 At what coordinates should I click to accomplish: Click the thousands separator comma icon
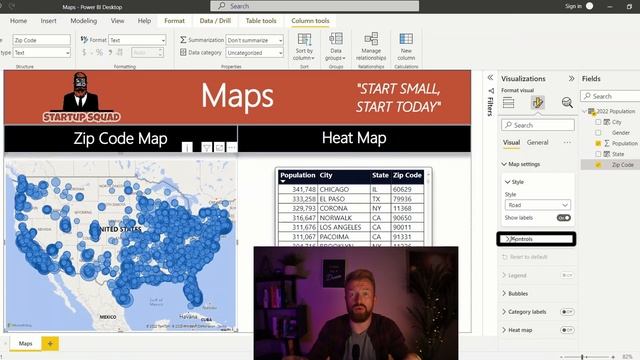(x=110, y=53)
